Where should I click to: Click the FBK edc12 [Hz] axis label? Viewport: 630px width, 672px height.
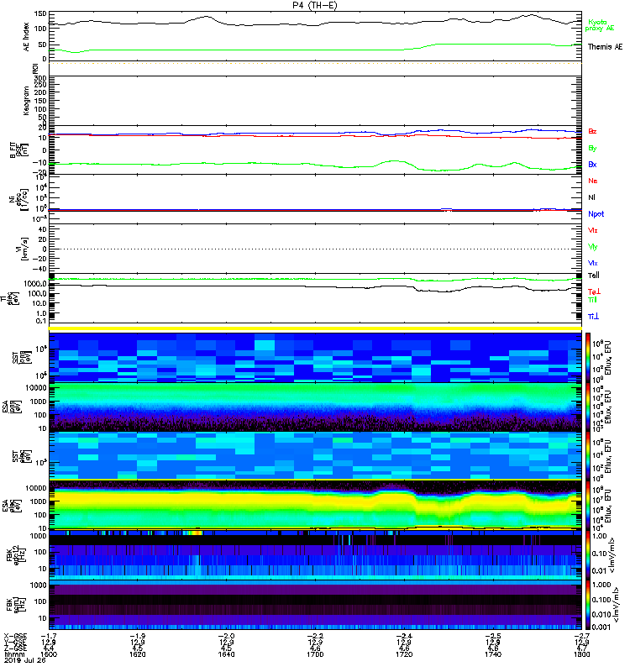15,554
